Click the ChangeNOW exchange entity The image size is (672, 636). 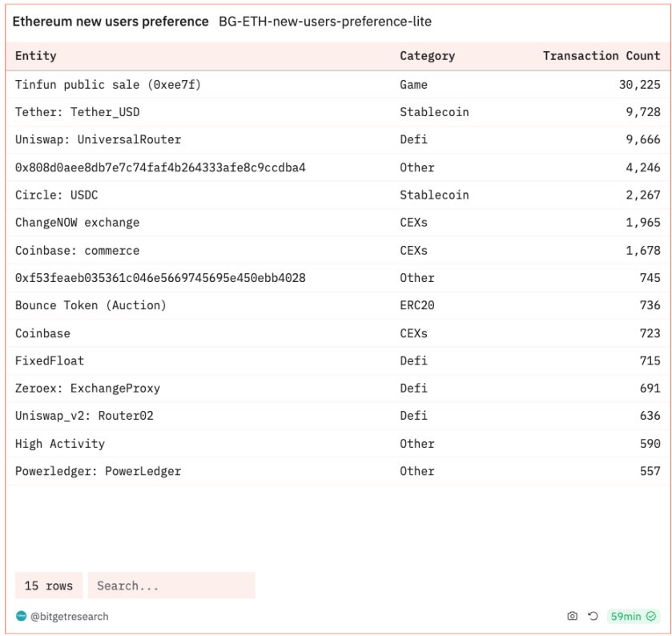click(77, 223)
